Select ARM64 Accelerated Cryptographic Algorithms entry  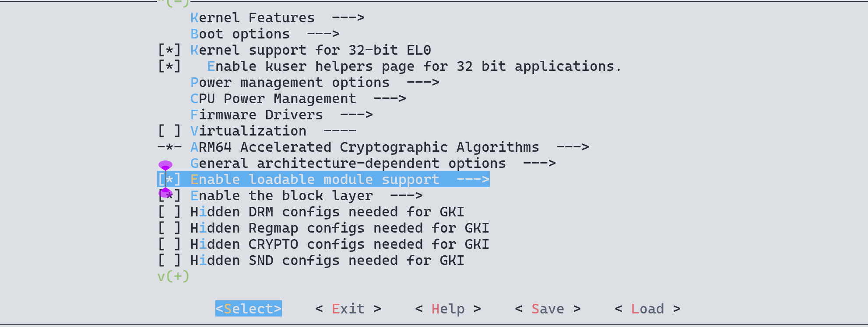coord(364,147)
